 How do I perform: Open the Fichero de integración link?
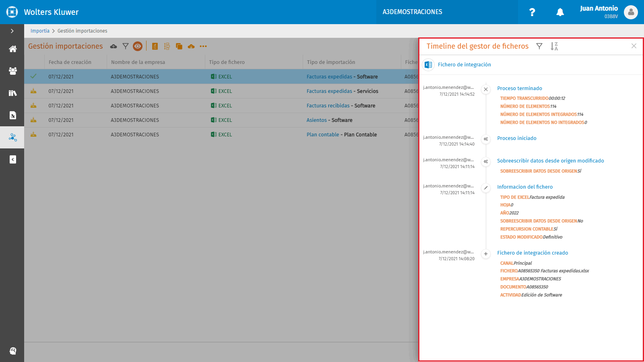coord(464,65)
